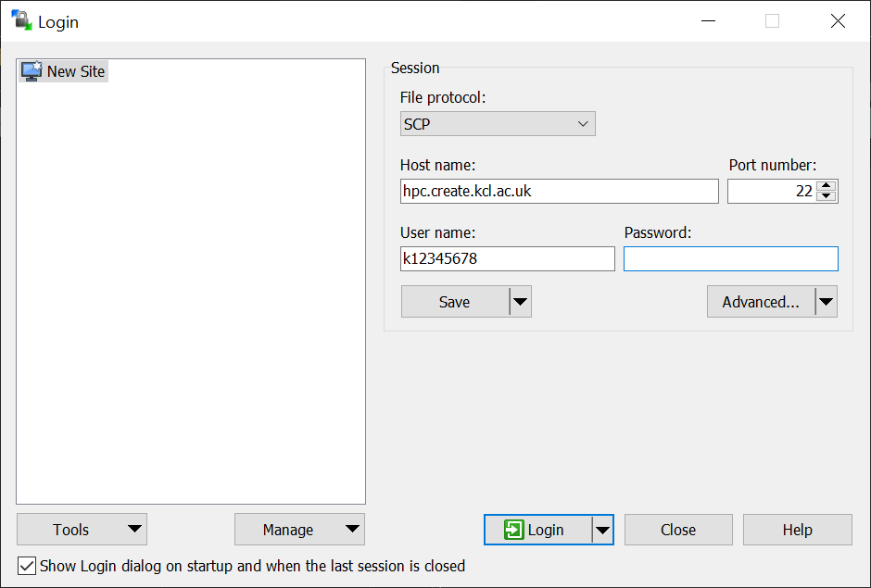Toggle Show Login dialog on startup checkbox

[x=27, y=566]
